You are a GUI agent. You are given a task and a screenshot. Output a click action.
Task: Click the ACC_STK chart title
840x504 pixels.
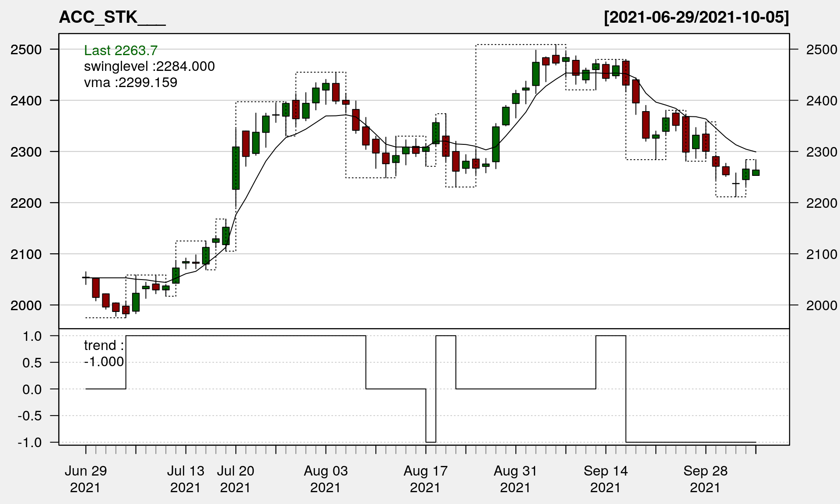coord(112,17)
